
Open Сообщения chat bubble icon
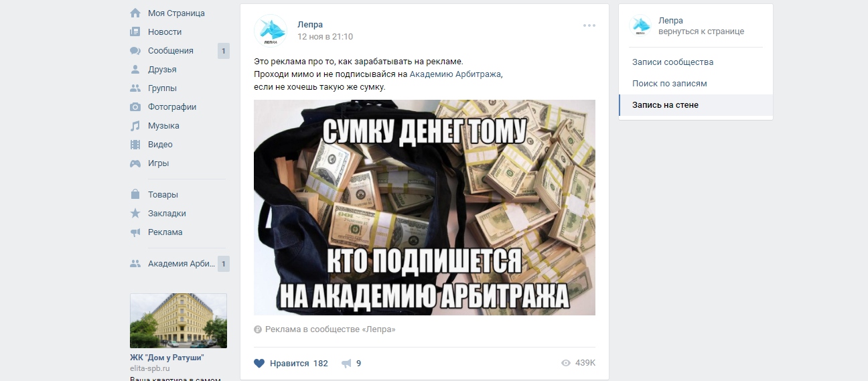tap(135, 51)
